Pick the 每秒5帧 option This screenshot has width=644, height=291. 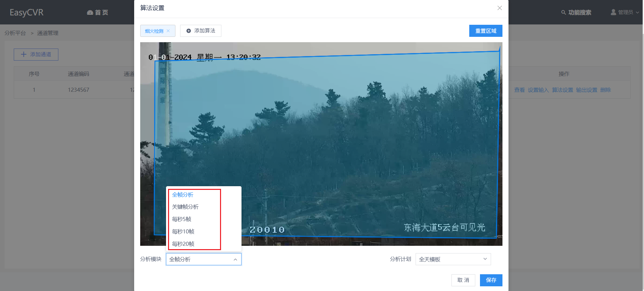pyautogui.click(x=181, y=219)
